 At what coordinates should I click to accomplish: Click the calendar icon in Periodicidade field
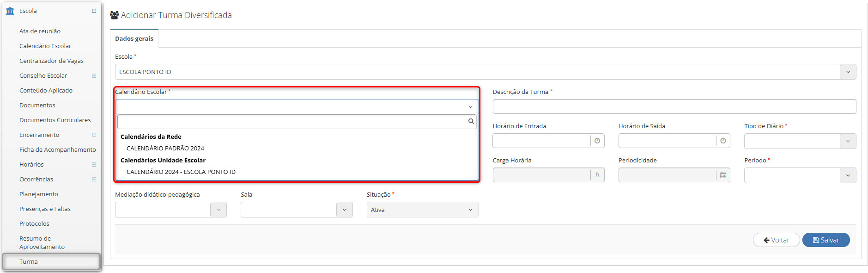point(723,175)
